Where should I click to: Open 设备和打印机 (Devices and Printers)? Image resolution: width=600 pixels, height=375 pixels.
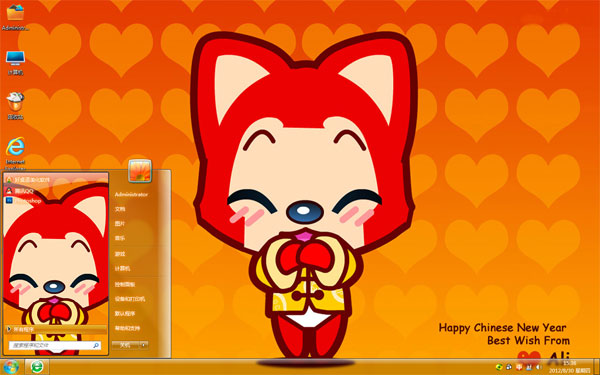(130, 299)
